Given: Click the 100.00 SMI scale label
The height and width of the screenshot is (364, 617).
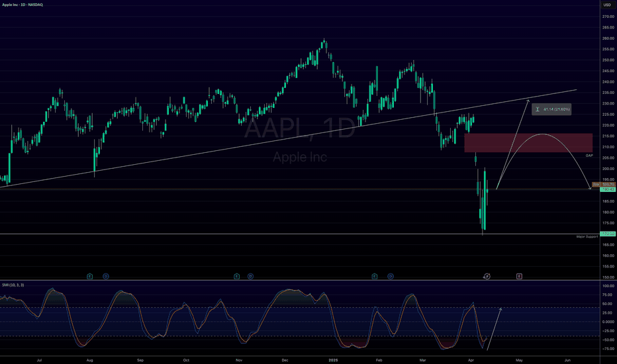Looking at the screenshot, I should tap(608, 286).
